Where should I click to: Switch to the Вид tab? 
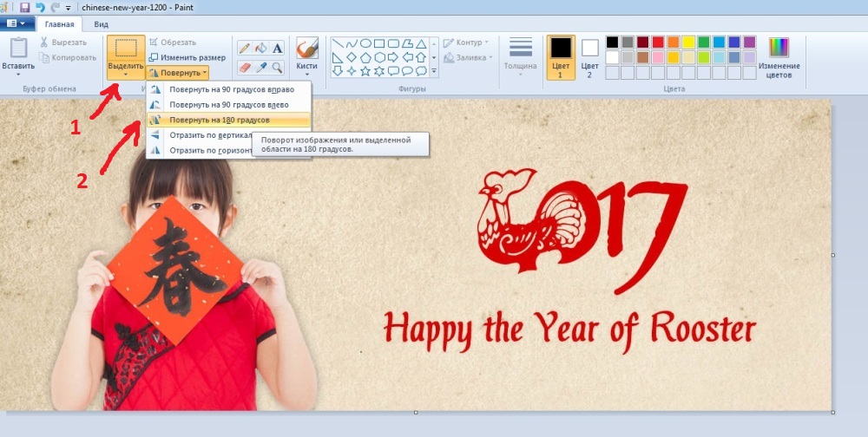pyautogui.click(x=102, y=25)
